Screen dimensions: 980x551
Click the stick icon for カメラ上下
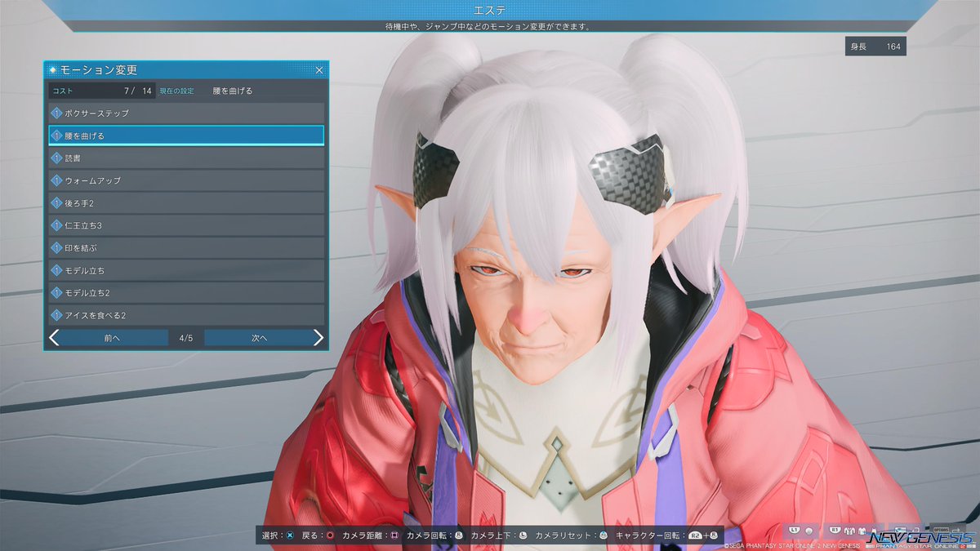(x=523, y=535)
